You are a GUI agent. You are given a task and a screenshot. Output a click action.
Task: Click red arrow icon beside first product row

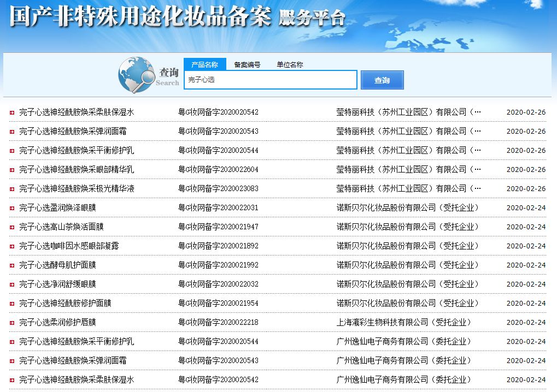12,112
